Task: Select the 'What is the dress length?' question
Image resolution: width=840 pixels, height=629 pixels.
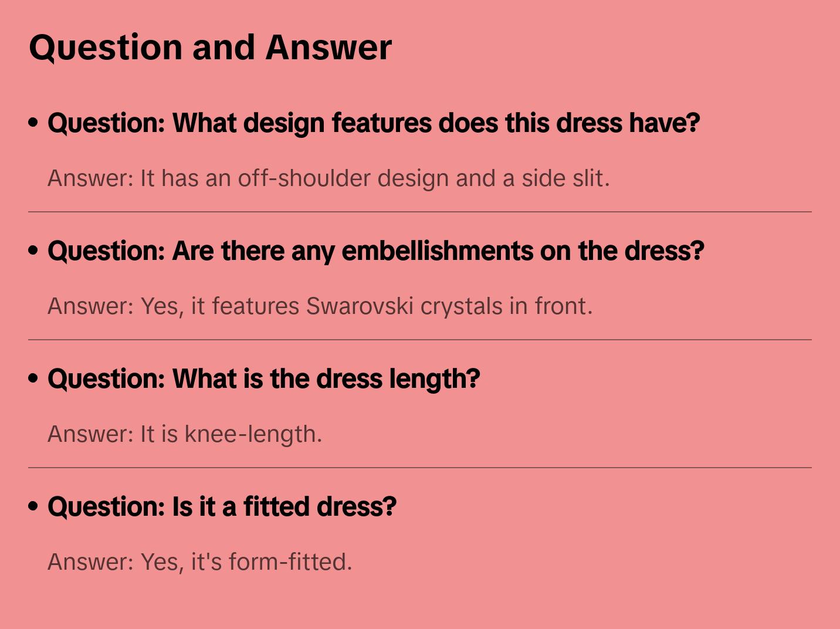Action: click(264, 378)
